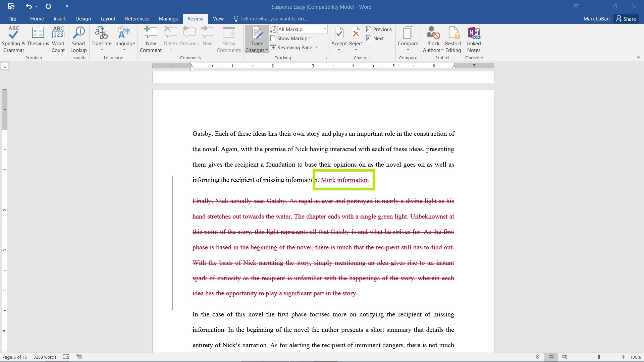The image size is (644, 362).
Task: Expand the Reviewing Pane dropdown arrow
Action: pos(317,48)
